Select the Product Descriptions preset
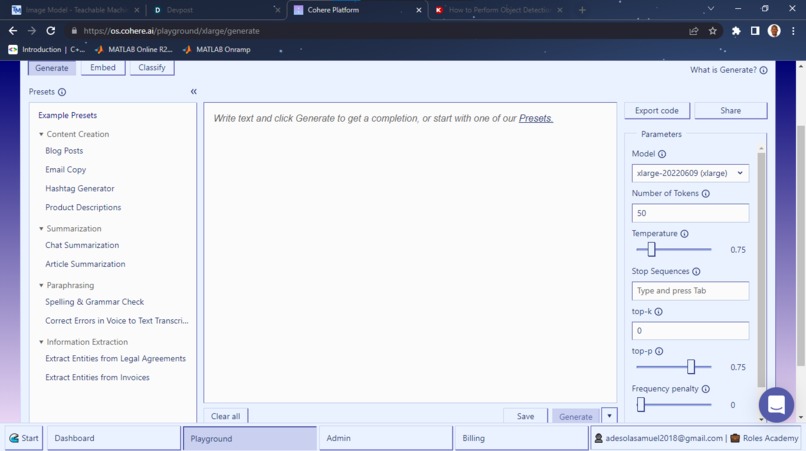Image resolution: width=806 pixels, height=451 pixels. coord(83,207)
